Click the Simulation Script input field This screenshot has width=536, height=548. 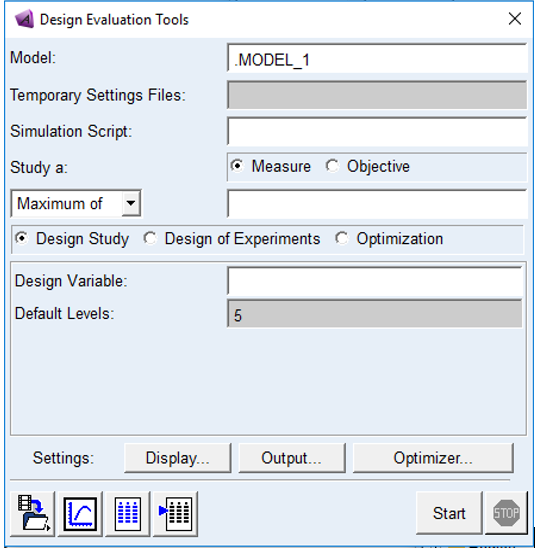(377, 131)
